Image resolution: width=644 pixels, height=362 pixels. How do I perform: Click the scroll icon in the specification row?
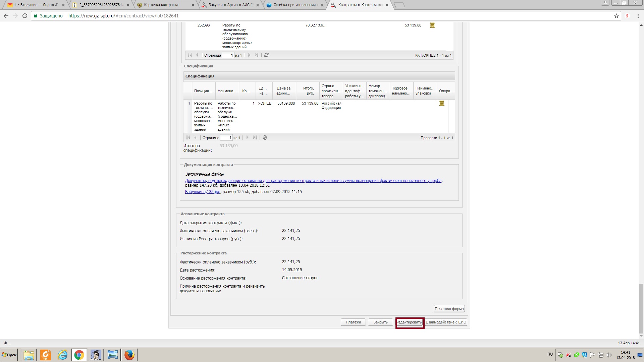(441, 104)
